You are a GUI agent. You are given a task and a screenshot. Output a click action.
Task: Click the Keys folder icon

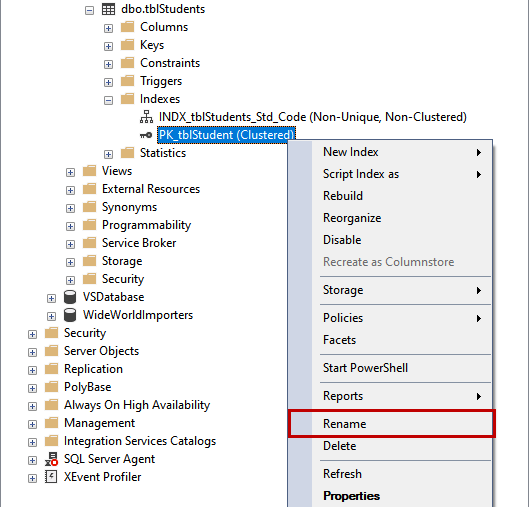[128, 45]
